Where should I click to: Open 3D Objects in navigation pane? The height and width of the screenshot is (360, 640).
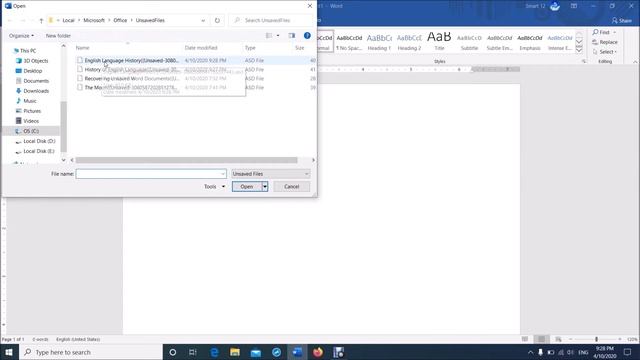pos(36,61)
